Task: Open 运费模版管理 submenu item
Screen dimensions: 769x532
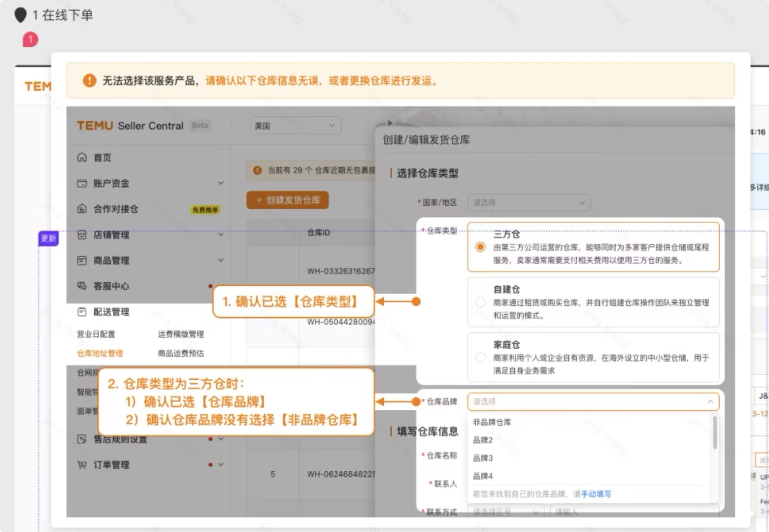Action: pos(181,334)
